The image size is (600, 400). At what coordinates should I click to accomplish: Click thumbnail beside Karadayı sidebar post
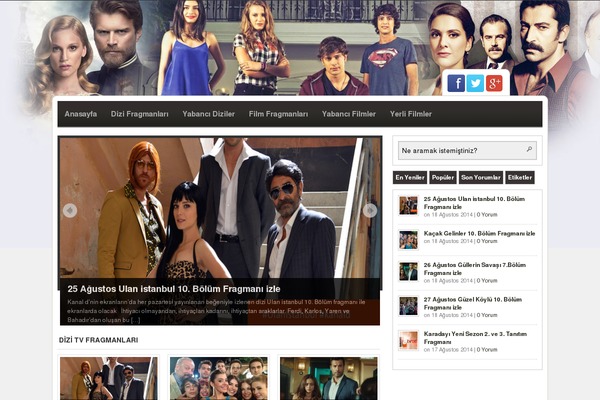pyautogui.click(x=408, y=340)
